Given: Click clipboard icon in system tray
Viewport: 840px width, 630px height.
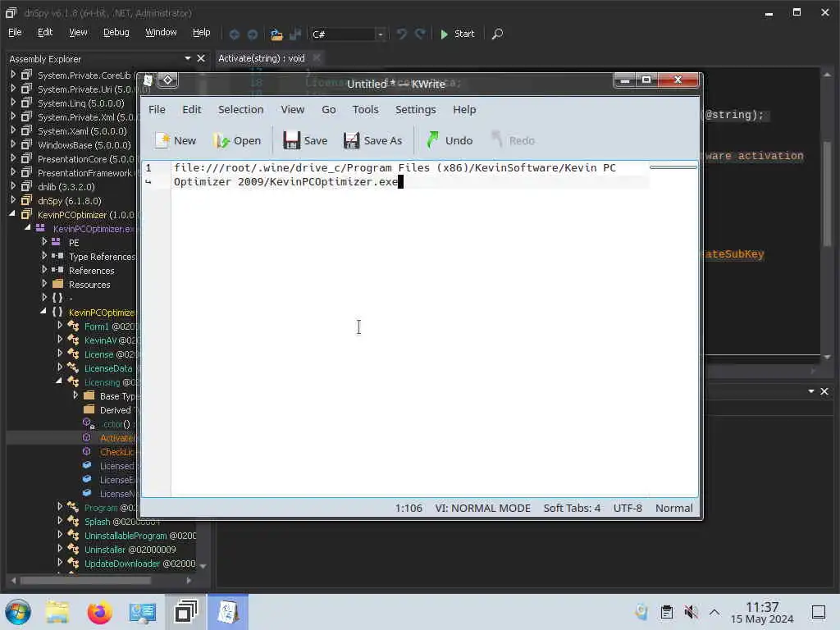Looking at the screenshot, I should click(x=666, y=612).
